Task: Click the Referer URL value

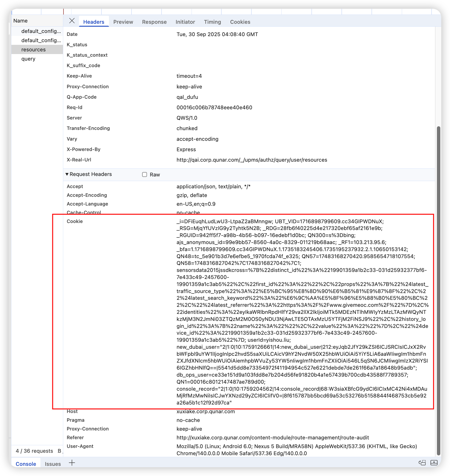Action: [272, 437]
